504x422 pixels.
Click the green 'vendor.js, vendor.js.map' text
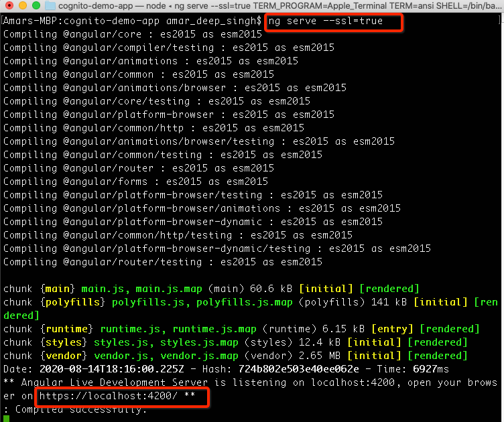pos(166,356)
